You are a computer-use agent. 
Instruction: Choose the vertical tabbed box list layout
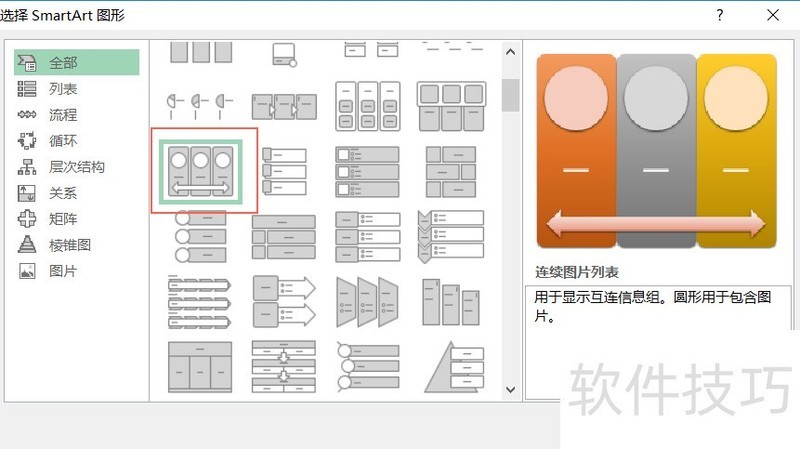pos(284,171)
